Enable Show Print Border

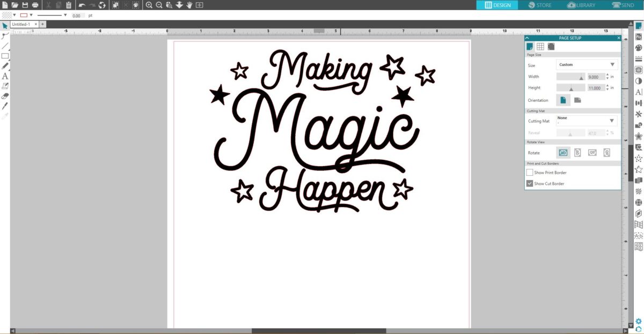coord(529,172)
